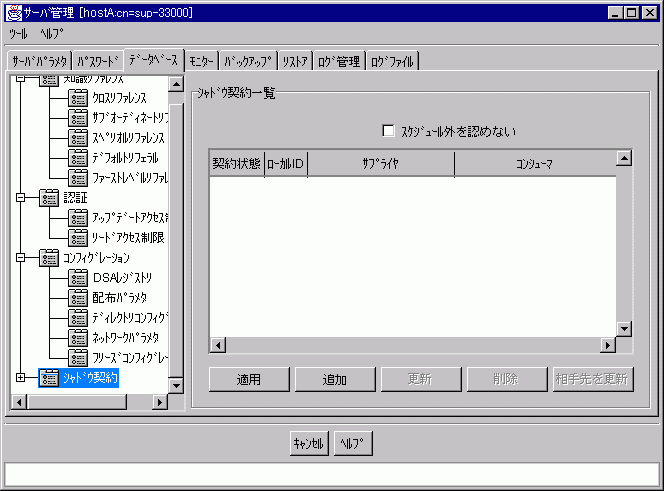Click contract table scroll down arrow
This screenshot has width=664, height=491.
click(x=624, y=328)
